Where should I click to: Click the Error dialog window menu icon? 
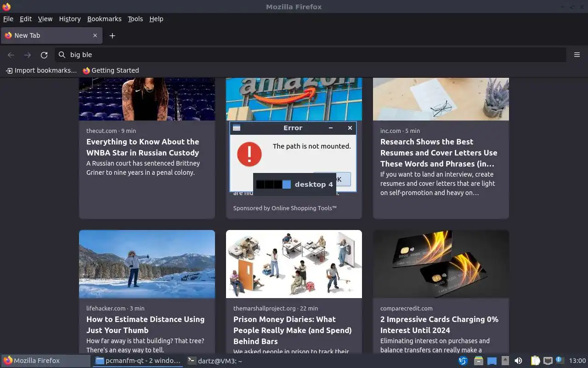tap(237, 128)
